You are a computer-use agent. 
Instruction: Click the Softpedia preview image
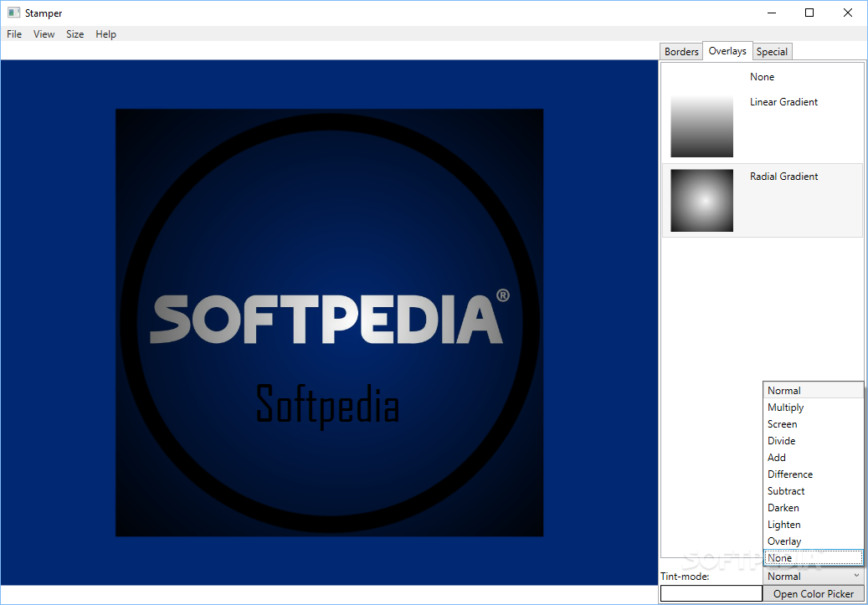click(x=330, y=323)
